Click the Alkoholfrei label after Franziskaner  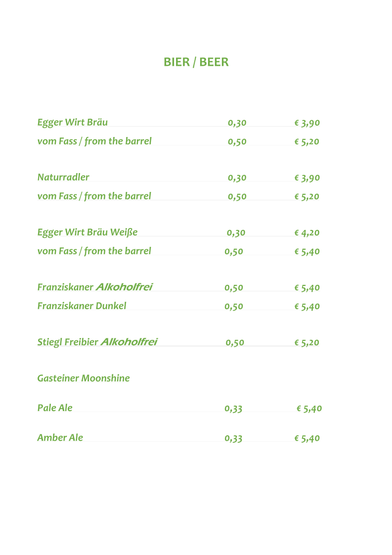(x=124, y=287)
